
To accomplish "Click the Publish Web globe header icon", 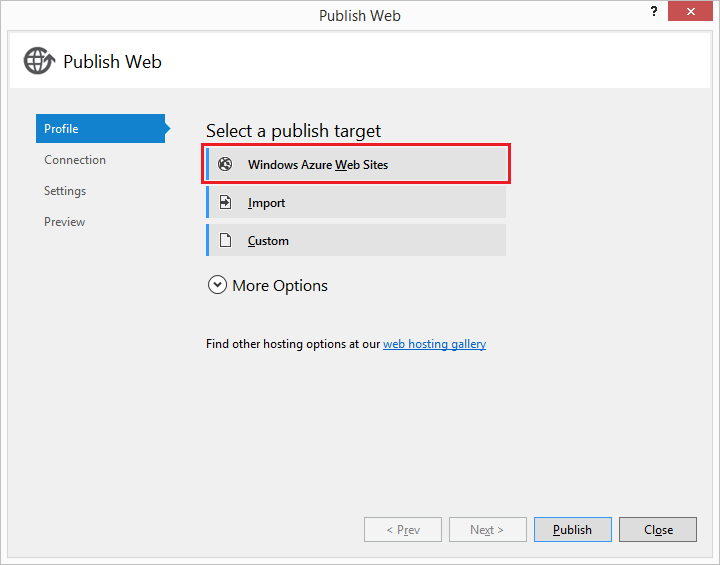I will (x=39, y=61).
